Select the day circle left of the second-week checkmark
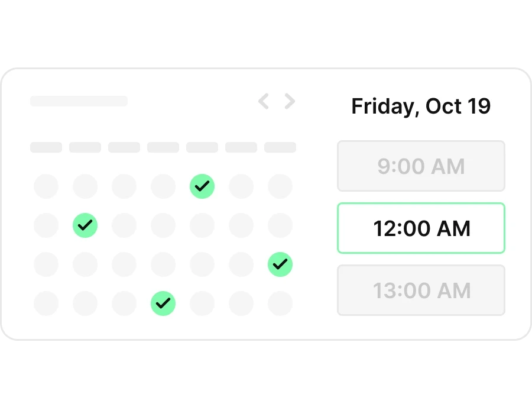 pyautogui.click(x=46, y=225)
